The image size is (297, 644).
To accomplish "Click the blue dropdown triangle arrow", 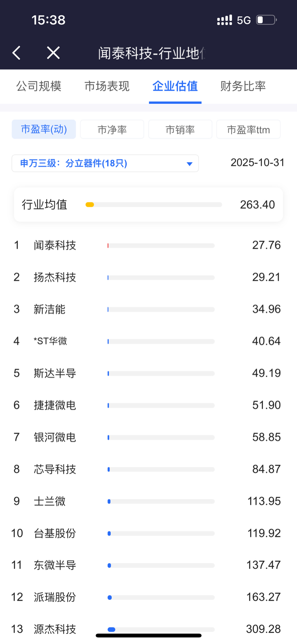I will pos(189,164).
